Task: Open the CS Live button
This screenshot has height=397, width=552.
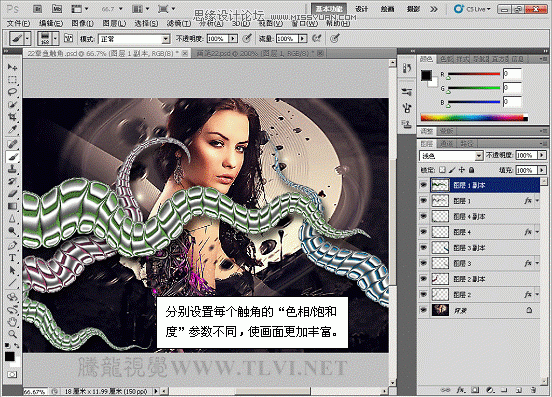Action: click(473, 9)
